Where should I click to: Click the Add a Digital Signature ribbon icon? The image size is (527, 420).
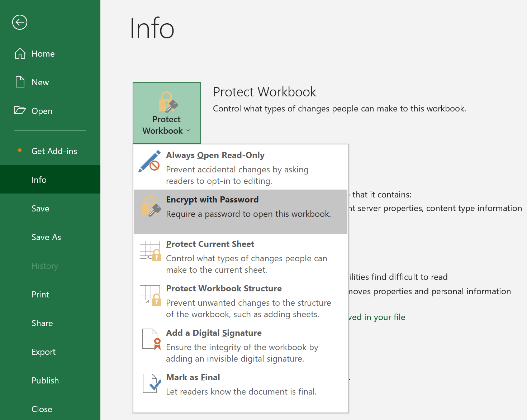point(151,339)
